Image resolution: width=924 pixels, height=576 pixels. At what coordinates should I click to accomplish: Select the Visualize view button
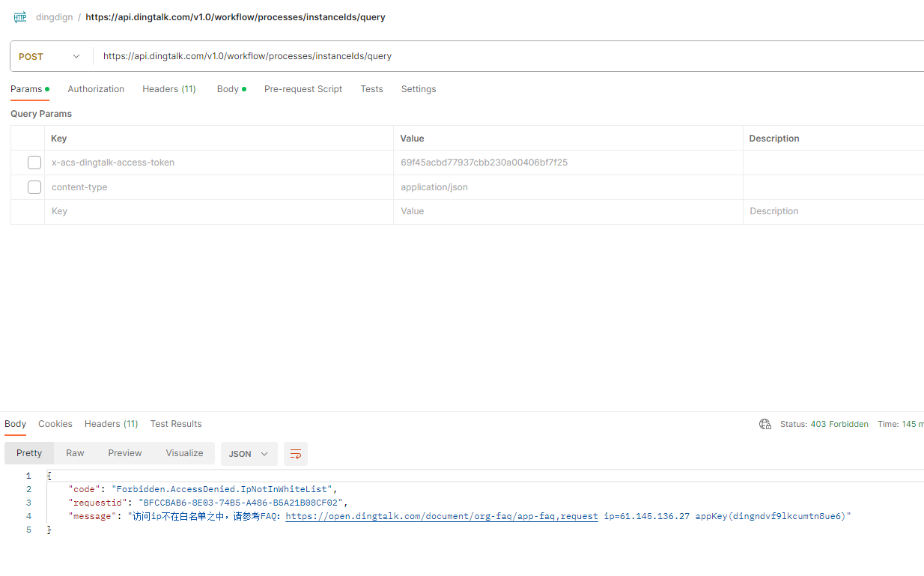click(x=185, y=453)
